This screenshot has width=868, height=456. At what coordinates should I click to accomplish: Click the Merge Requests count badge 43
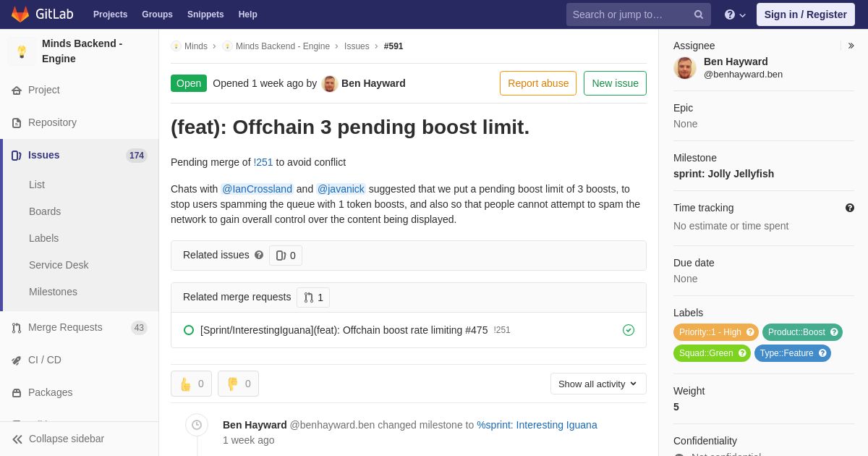click(139, 328)
